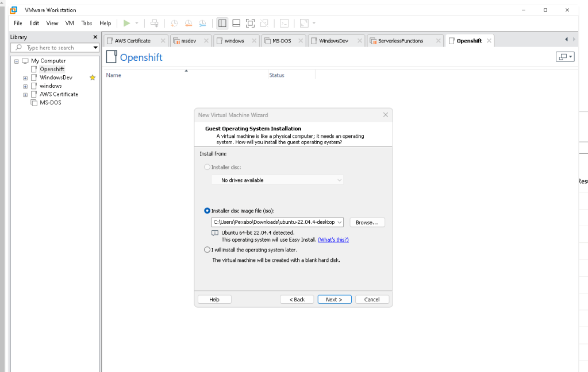Click the Browse button
The height and width of the screenshot is (372, 588).
pyautogui.click(x=367, y=223)
